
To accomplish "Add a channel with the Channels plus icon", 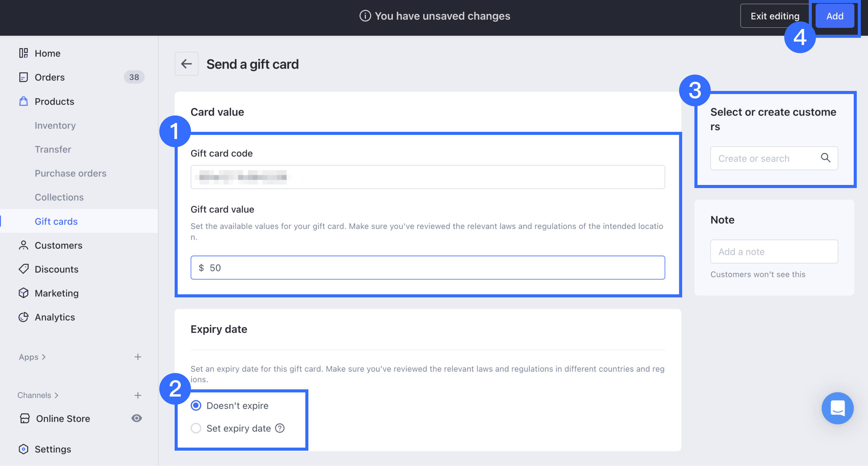I will [x=138, y=395].
